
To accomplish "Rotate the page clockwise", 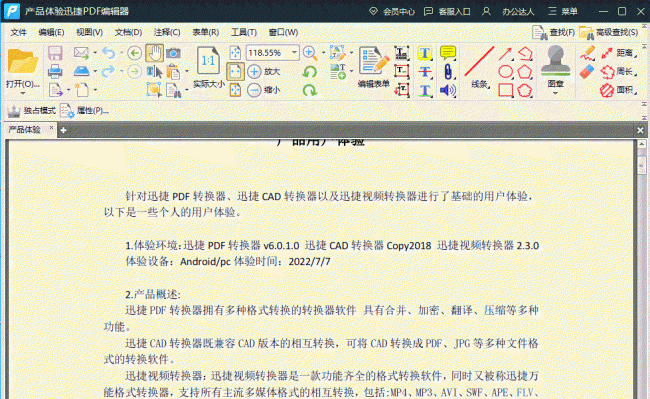I will (310, 90).
